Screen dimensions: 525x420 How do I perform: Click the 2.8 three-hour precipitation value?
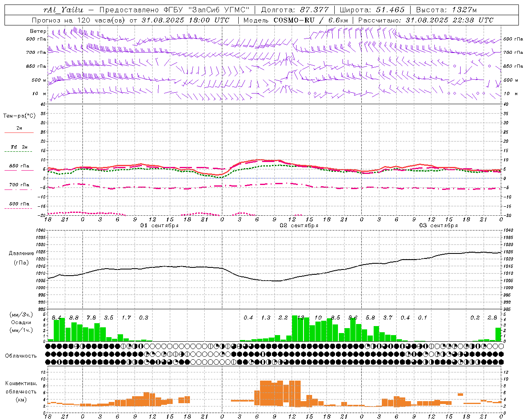click(x=492, y=317)
